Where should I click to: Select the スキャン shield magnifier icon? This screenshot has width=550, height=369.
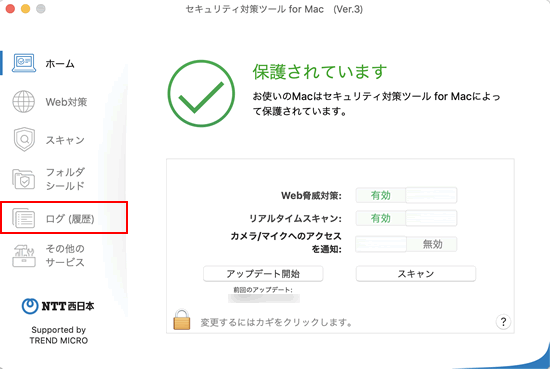pos(24,140)
